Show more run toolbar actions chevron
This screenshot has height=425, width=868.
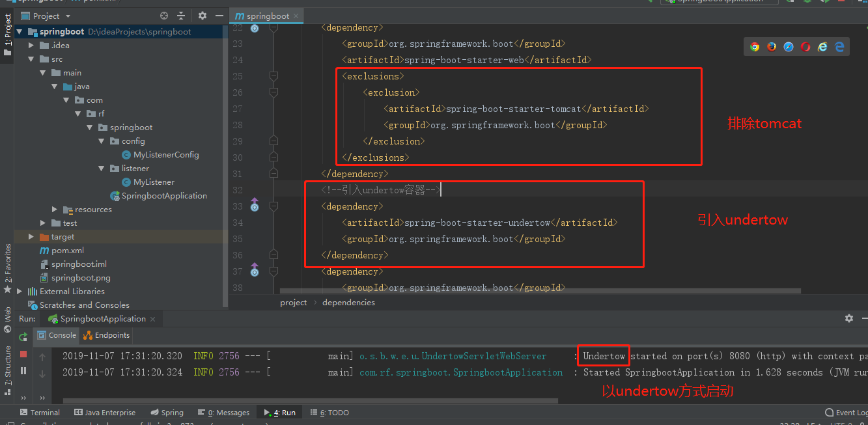point(23,396)
